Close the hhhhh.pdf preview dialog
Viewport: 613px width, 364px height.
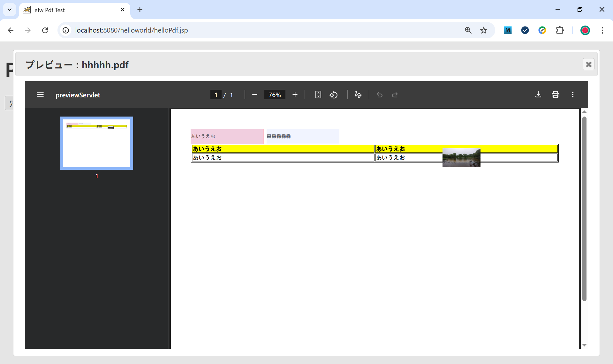588,64
